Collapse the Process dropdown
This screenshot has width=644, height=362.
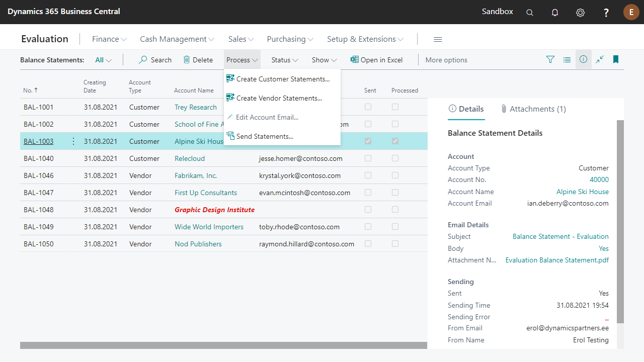[x=242, y=60]
